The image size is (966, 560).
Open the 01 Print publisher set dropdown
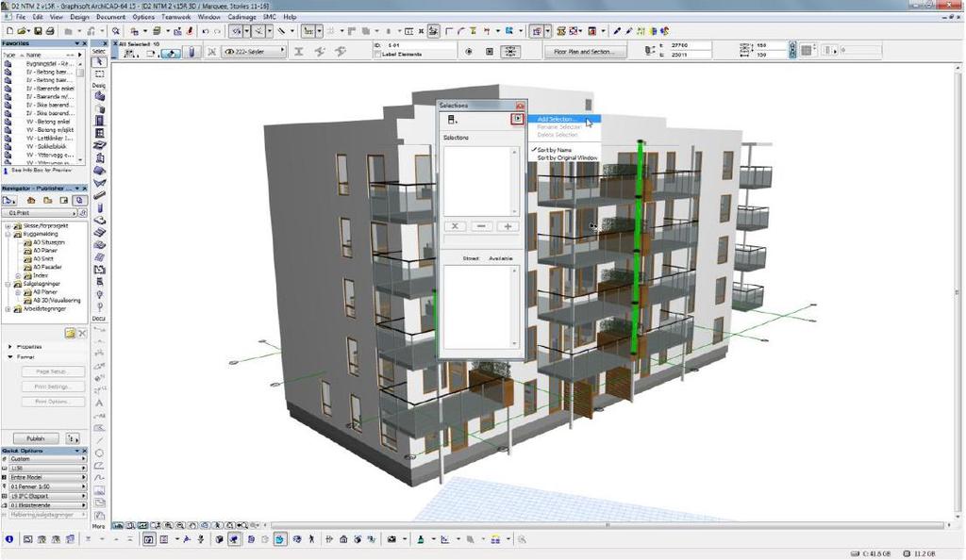tap(40, 212)
